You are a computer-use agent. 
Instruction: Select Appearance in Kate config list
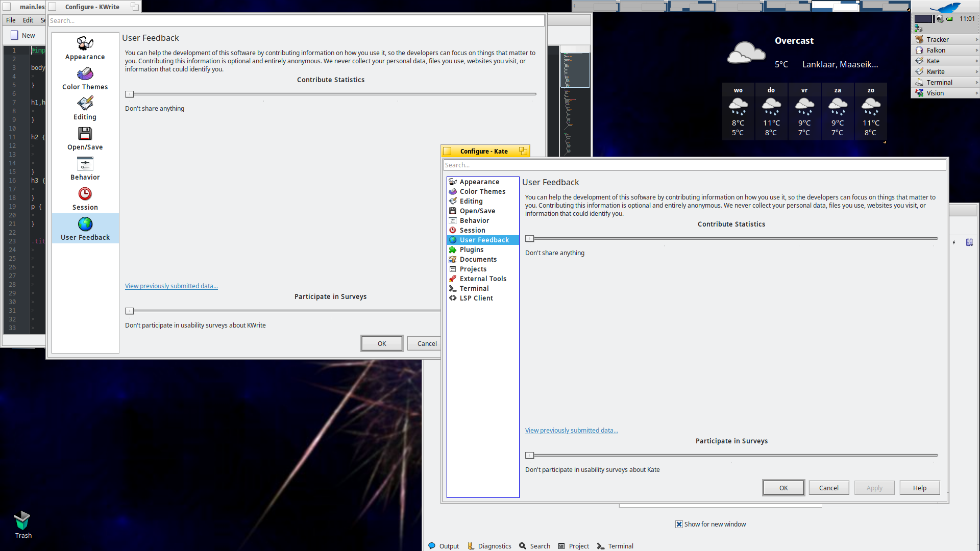click(483, 182)
